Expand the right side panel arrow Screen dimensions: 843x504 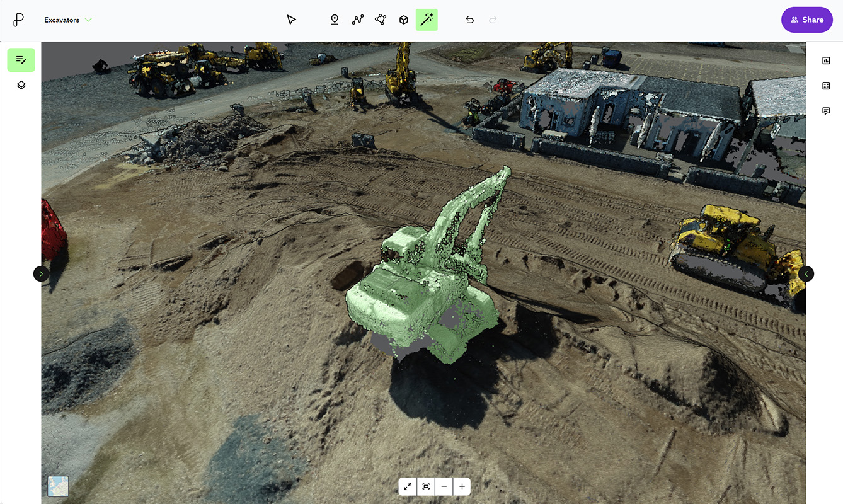click(x=806, y=273)
